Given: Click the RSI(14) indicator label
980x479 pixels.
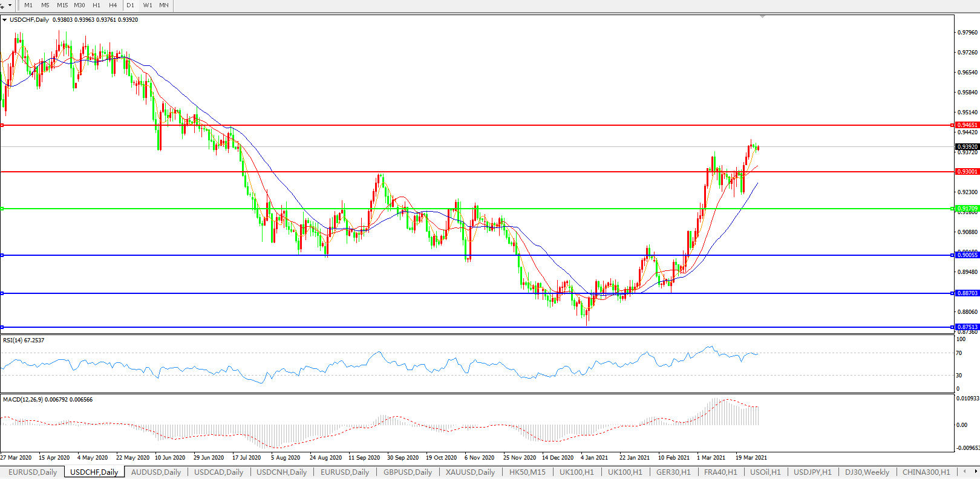Looking at the screenshot, I should pyautogui.click(x=23, y=341).
